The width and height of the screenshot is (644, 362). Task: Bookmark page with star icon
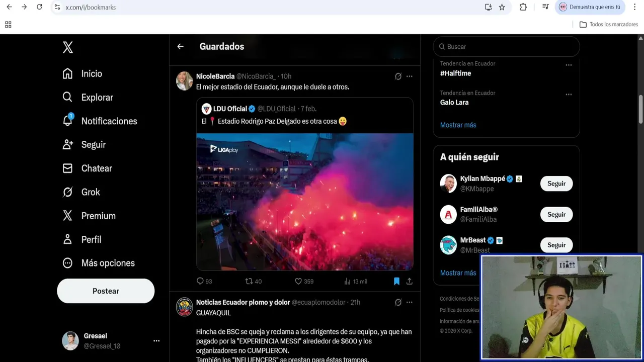click(x=502, y=7)
